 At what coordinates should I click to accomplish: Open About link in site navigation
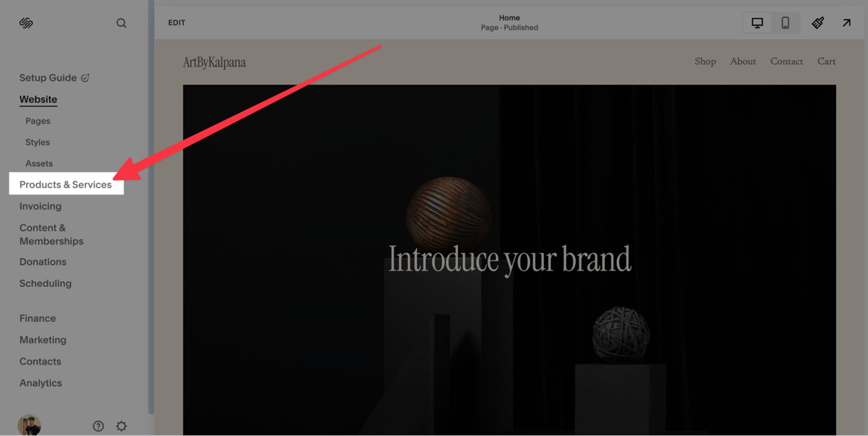point(743,61)
